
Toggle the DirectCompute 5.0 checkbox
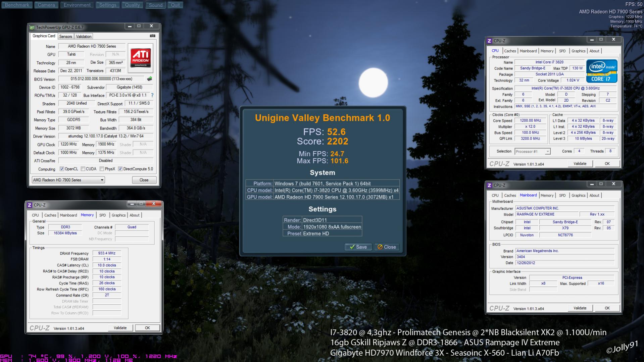[120, 169]
